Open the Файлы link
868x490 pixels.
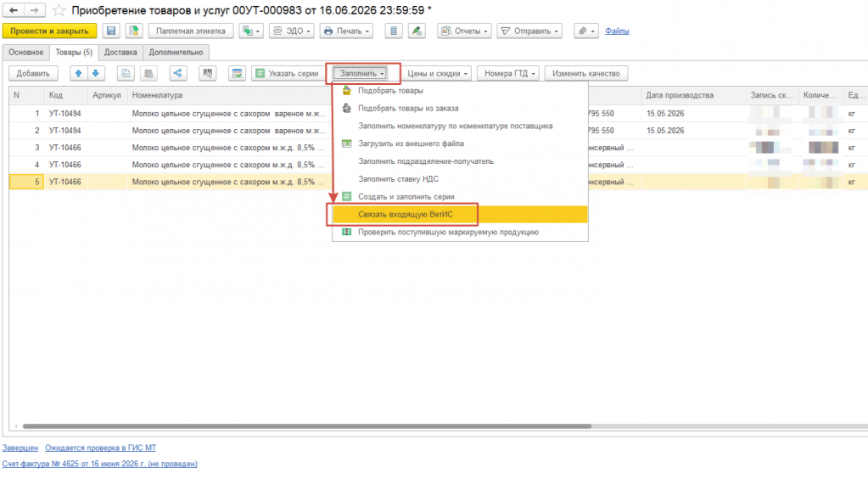617,31
